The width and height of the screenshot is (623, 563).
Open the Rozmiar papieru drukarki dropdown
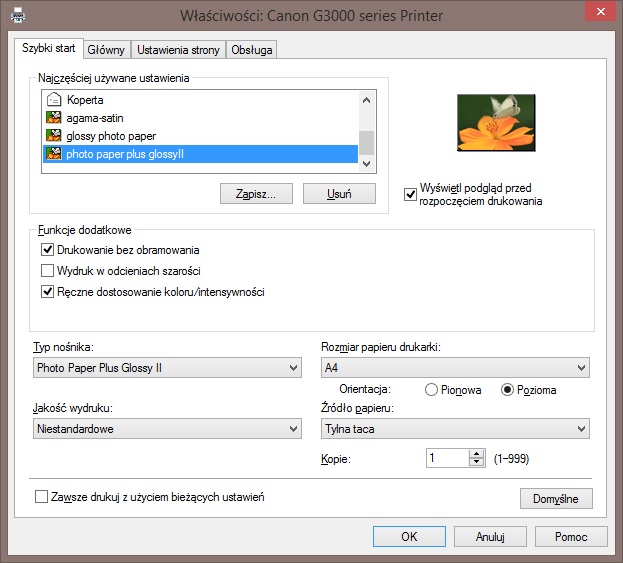pyautogui.click(x=455, y=368)
